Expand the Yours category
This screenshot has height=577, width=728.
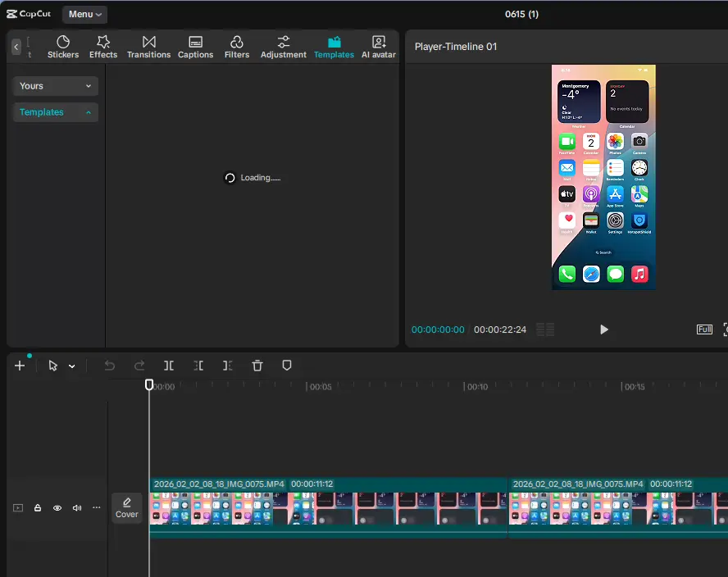point(55,86)
